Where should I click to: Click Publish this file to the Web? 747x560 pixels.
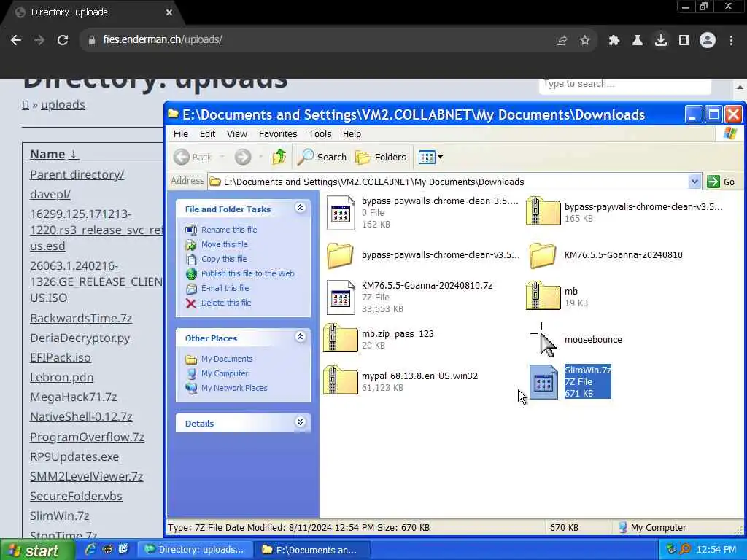248,273
